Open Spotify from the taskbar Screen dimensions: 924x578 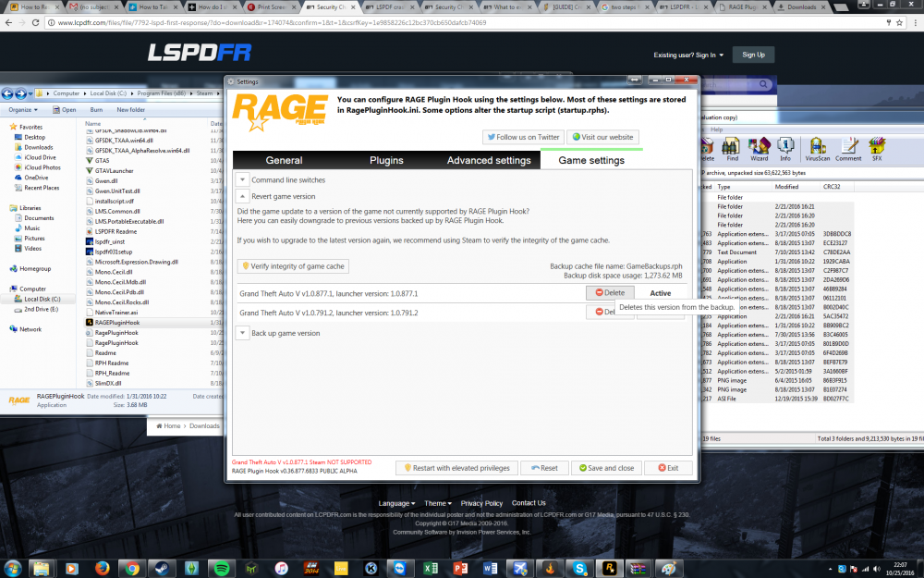click(x=222, y=568)
